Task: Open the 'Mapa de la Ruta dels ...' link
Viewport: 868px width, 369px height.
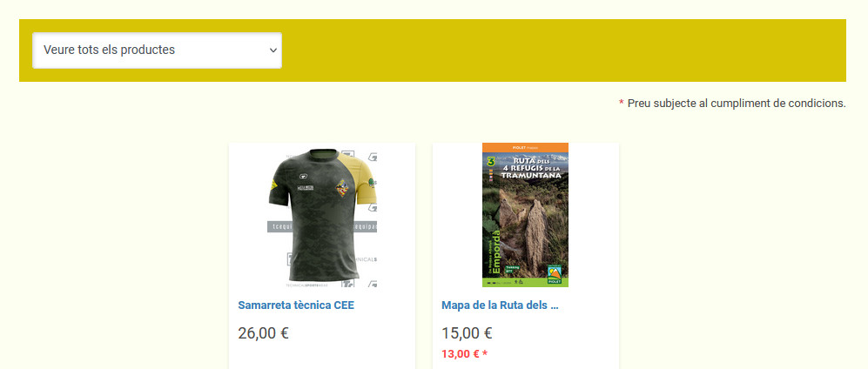Action: click(500, 305)
